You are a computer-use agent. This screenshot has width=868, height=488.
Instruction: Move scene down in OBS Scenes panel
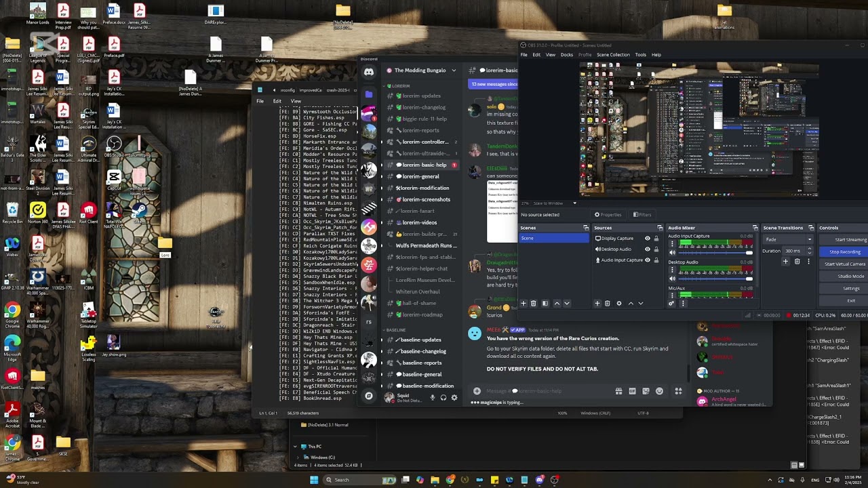coord(567,304)
